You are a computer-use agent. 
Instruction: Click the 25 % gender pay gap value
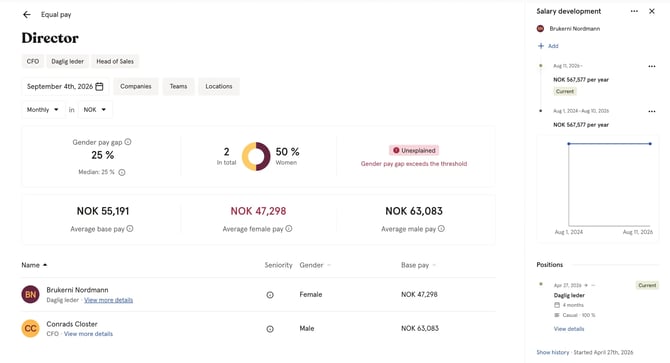[103, 155]
